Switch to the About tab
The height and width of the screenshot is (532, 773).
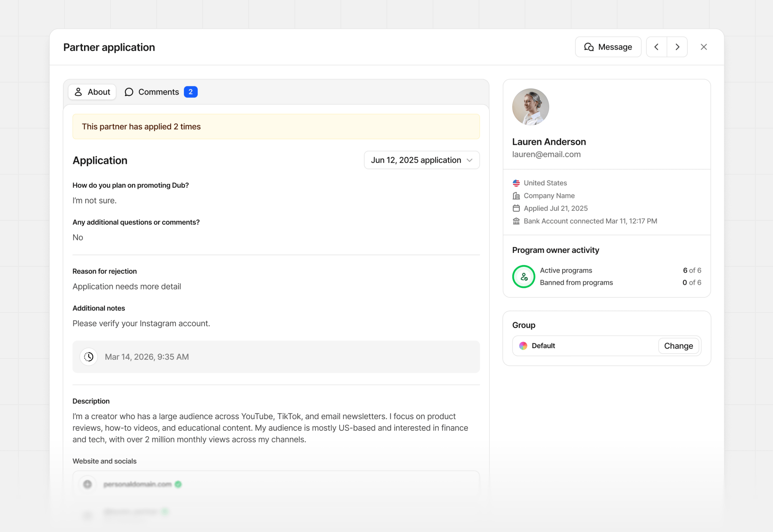pos(92,92)
